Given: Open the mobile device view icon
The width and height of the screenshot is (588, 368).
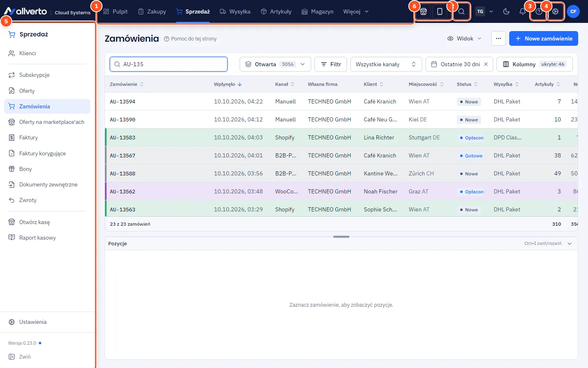Looking at the screenshot, I should pyautogui.click(x=440, y=11).
